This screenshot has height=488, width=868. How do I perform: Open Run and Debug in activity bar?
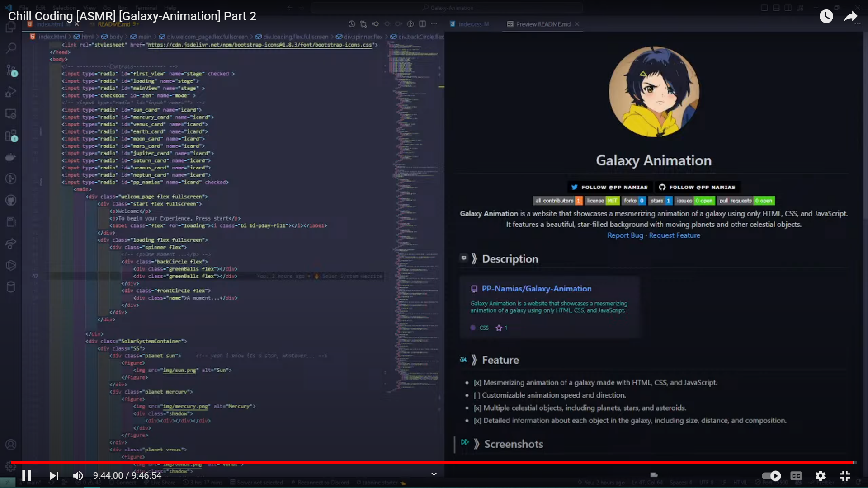click(11, 92)
